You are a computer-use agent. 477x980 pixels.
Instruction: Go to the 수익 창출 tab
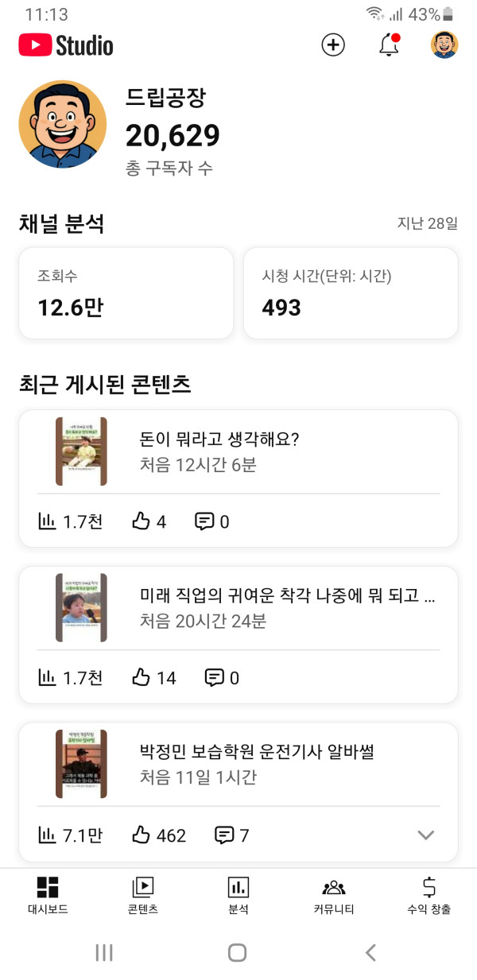click(x=429, y=896)
